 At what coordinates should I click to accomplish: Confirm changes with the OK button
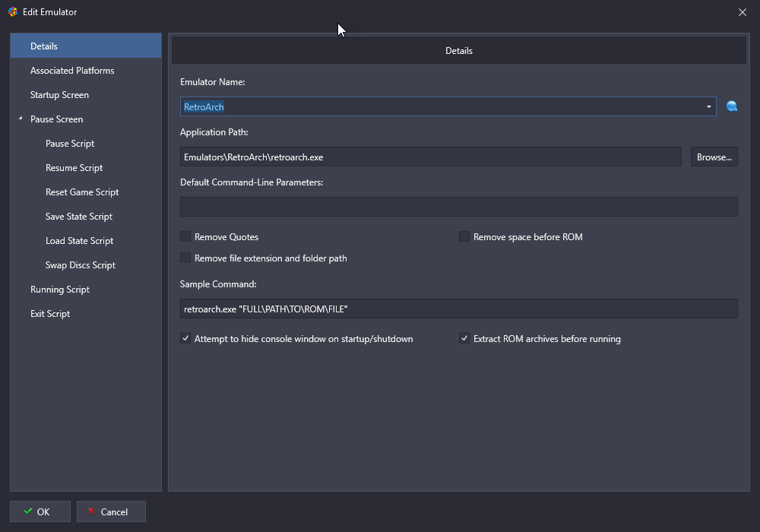click(40, 511)
